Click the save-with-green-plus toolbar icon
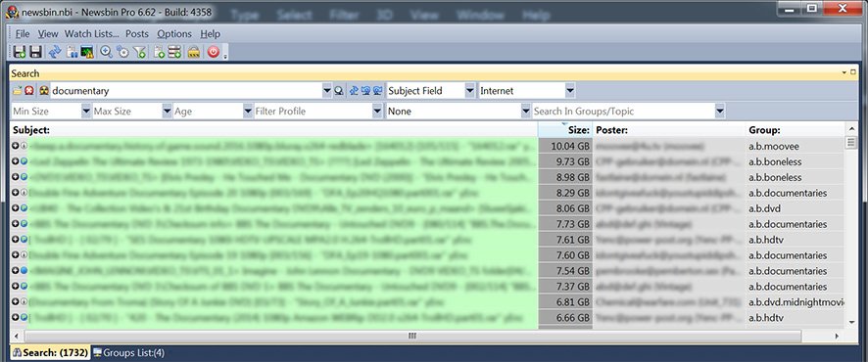Viewport: 868px width, 362px height. [x=20, y=52]
